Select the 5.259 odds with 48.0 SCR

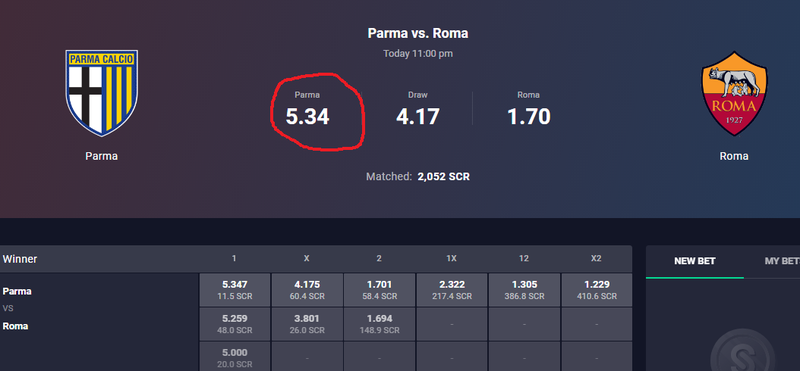(x=234, y=324)
